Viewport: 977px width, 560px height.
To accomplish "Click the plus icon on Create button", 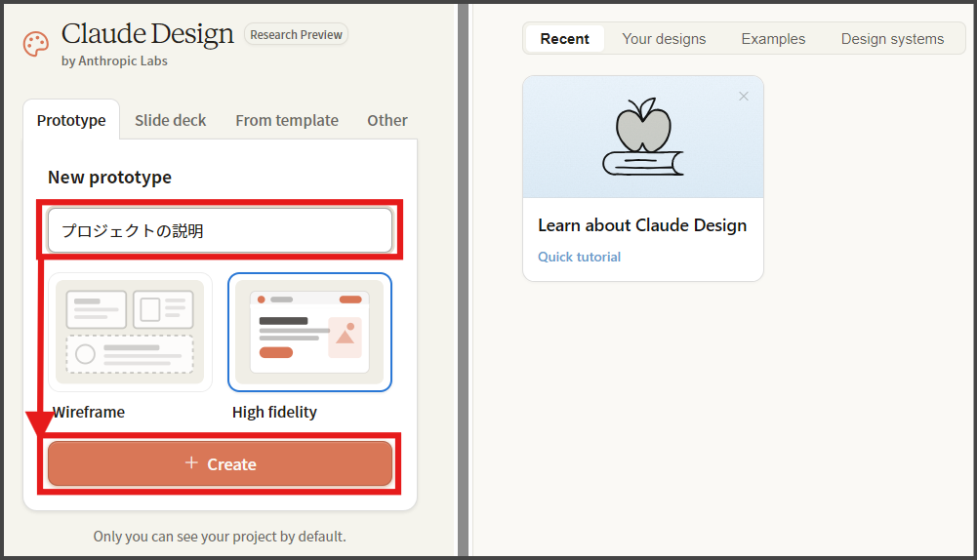I will 191,463.
